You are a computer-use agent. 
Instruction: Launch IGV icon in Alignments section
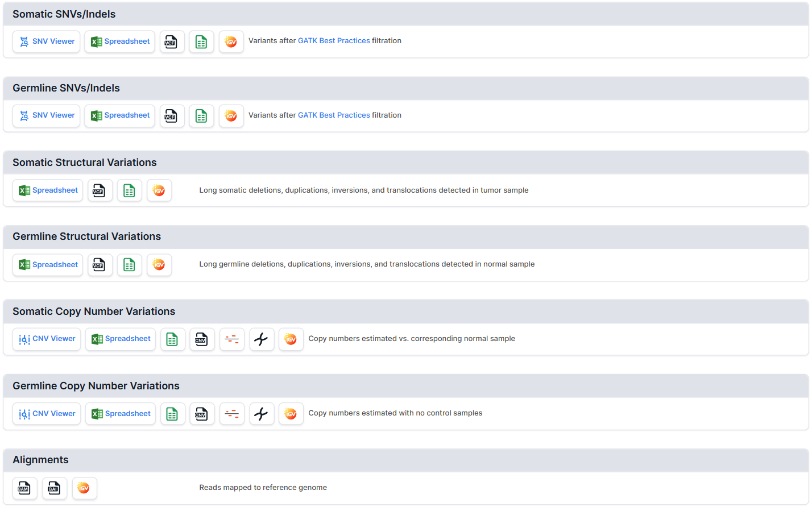coord(84,488)
